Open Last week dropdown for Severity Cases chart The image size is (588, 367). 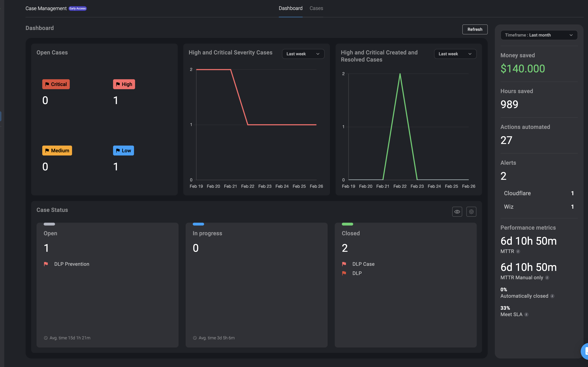pos(303,54)
